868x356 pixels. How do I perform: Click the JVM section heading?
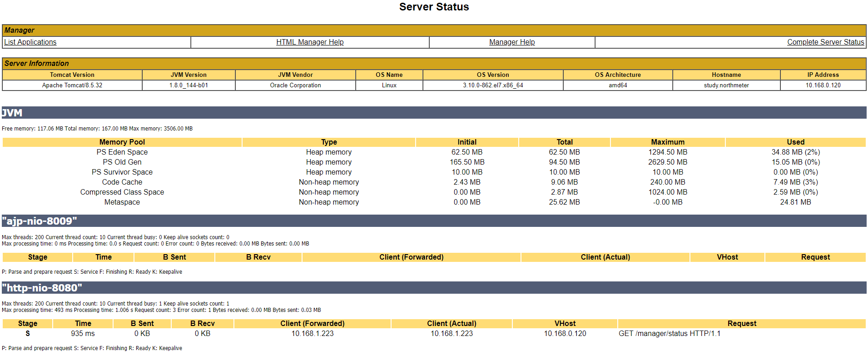pos(12,113)
